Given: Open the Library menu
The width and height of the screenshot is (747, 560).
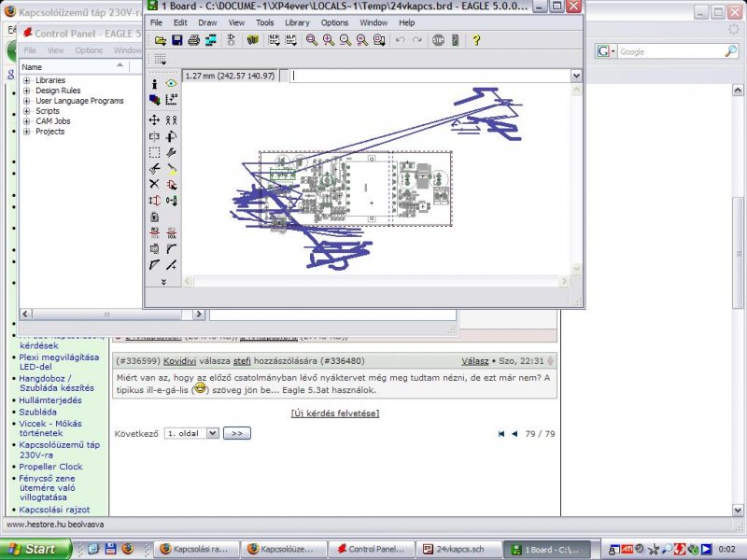Looking at the screenshot, I should [x=297, y=22].
